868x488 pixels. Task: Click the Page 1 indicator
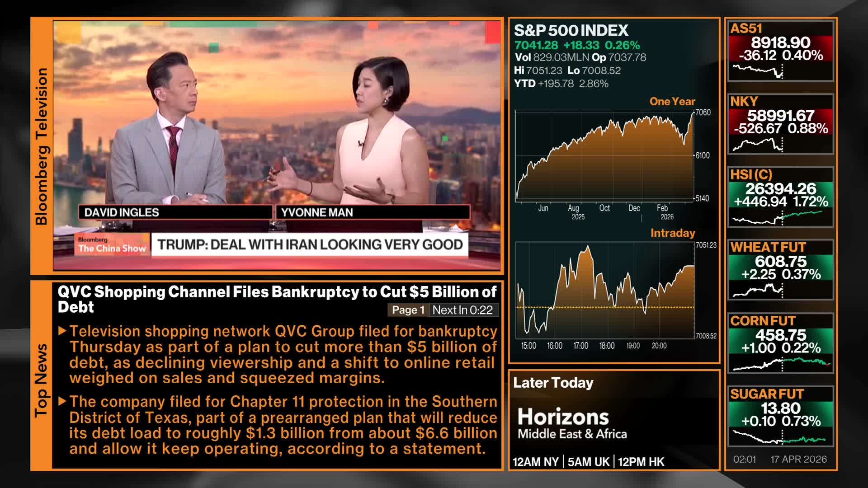(408, 310)
